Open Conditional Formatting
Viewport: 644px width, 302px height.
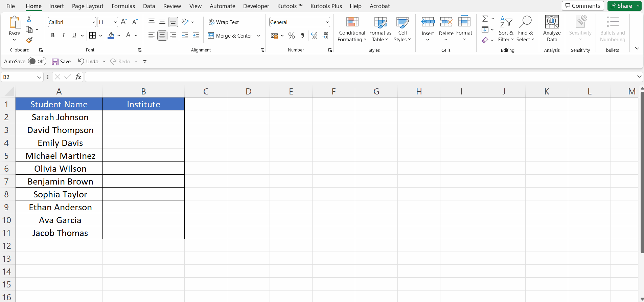(352, 29)
